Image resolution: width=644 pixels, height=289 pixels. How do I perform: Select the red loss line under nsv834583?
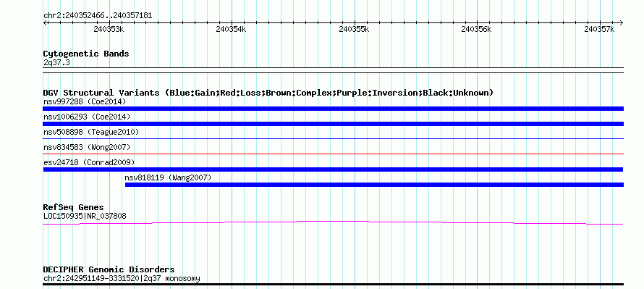pos(333,154)
